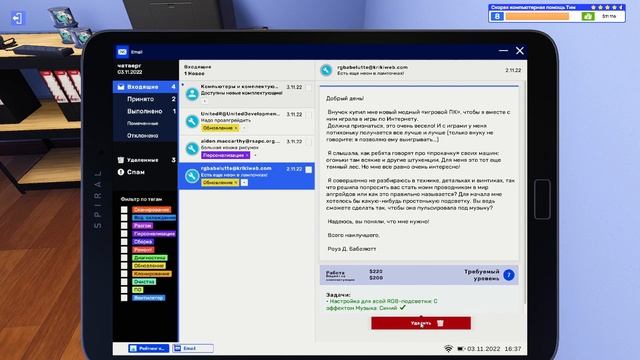The image size is (640, 360).
Task: Enable the Персонализация tag filter checkbox
Action: 124,234
